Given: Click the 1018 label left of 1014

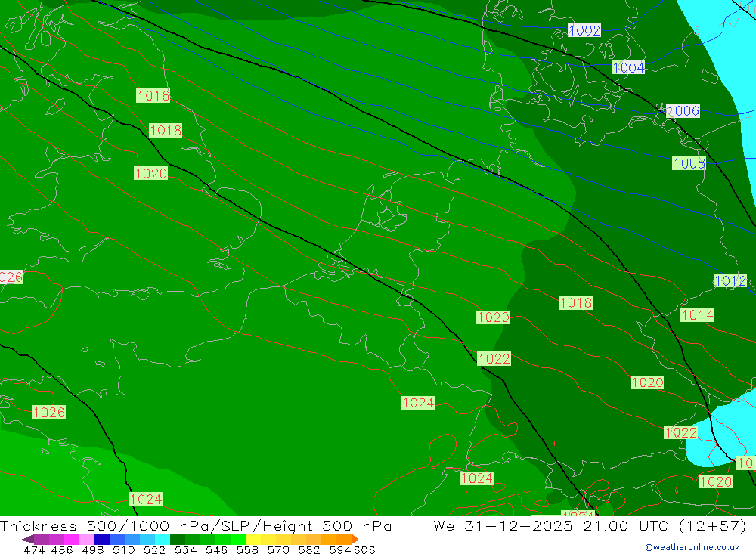Looking at the screenshot, I should coord(575,303).
